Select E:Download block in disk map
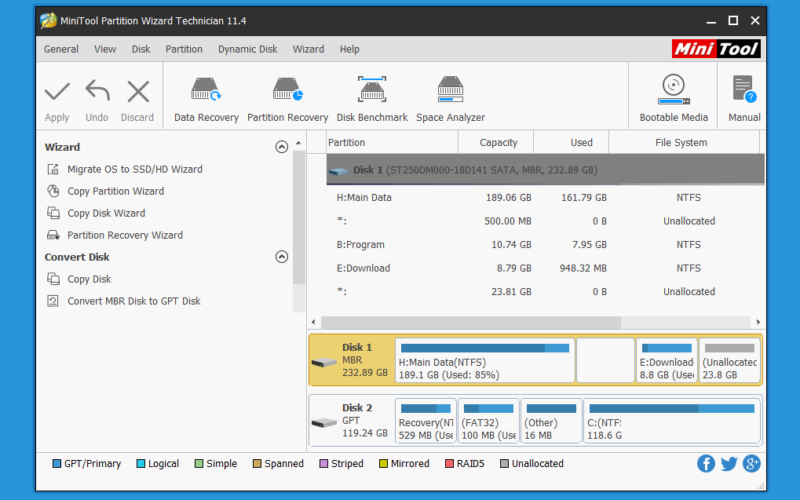The height and width of the screenshot is (500, 800). point(666,360)
